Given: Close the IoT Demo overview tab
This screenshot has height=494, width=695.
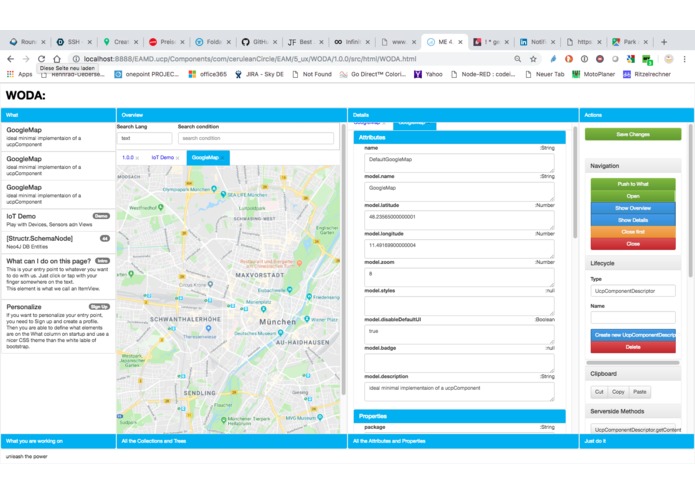Looking at the screenshot, I should pos(178,158).
